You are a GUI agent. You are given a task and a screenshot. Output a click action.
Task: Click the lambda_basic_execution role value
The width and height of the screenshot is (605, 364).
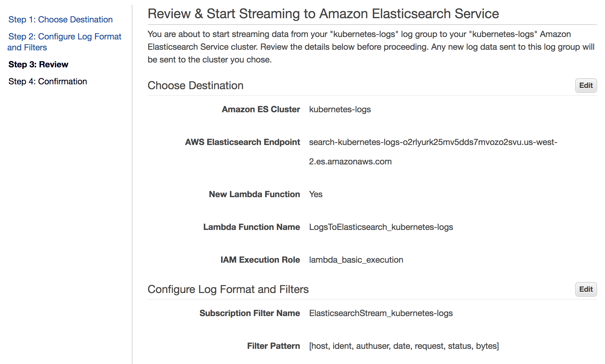[356, 260]
